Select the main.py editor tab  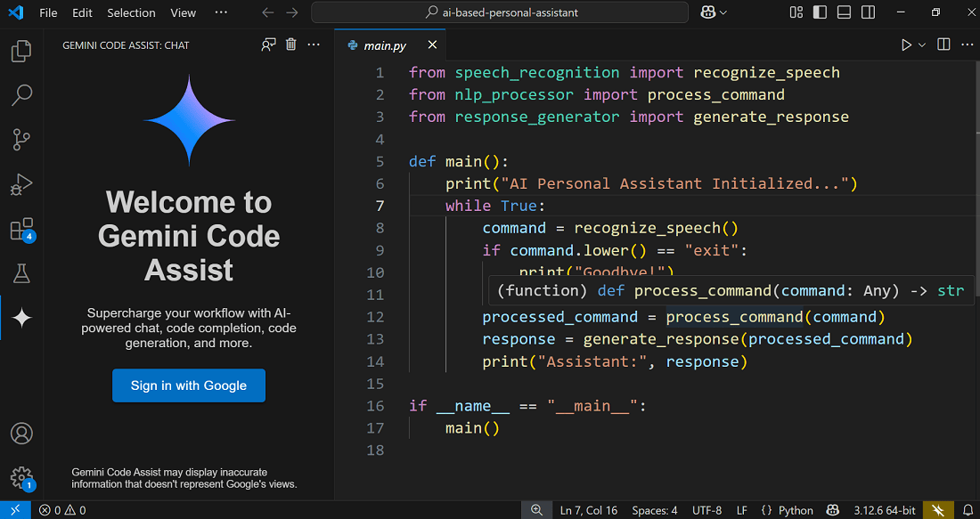tap(390, 45)
